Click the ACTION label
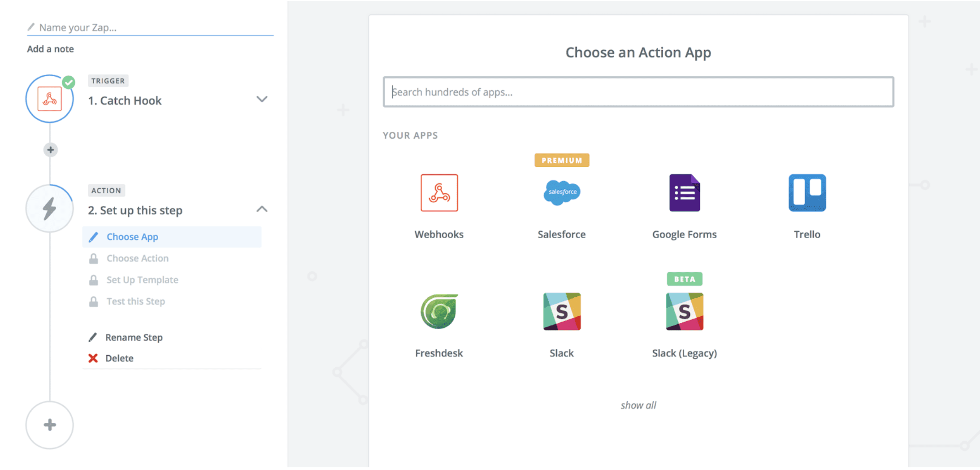980x470 pixels. tap(106, 191)
